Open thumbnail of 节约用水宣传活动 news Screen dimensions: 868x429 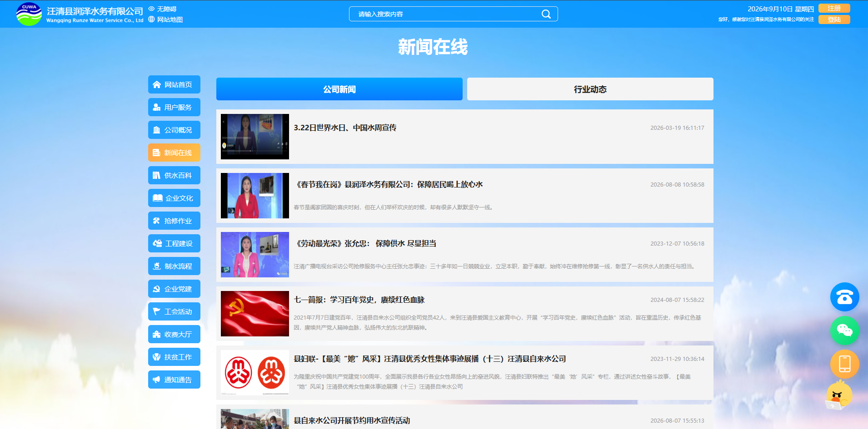(255, 419)
